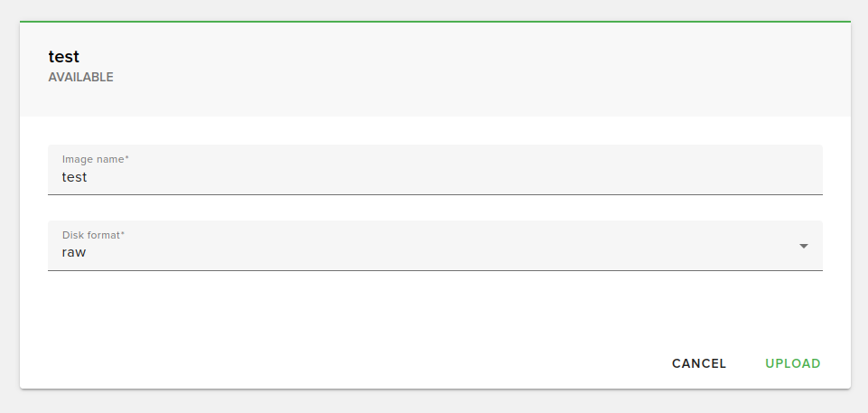Click the 'test' text inside Image name
Image resolution: width=868 pixels, height=413 pixels.
[x=74, y=177]
